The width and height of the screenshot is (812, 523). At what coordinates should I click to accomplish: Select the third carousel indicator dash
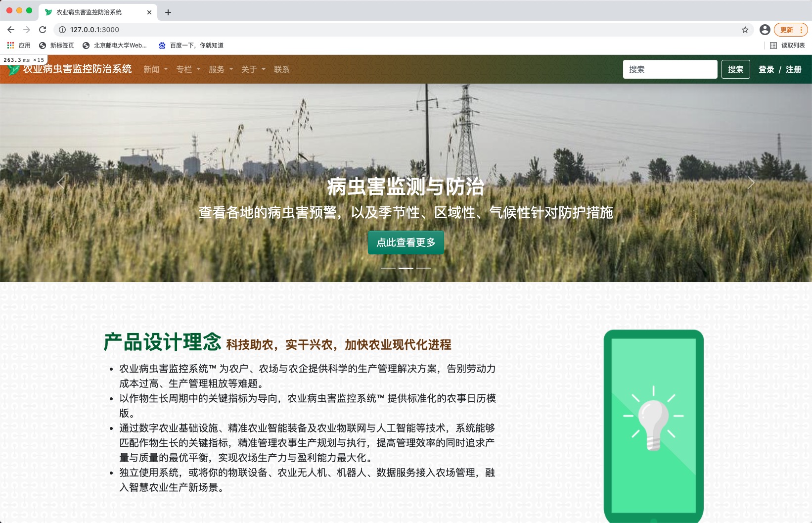coord(423,268)
